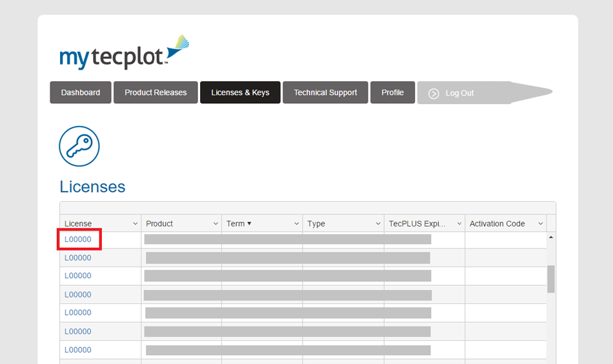Open the TecPLUS Expi... column dropdown chevron
Screen dimensions: 613x364
[459, 224]
